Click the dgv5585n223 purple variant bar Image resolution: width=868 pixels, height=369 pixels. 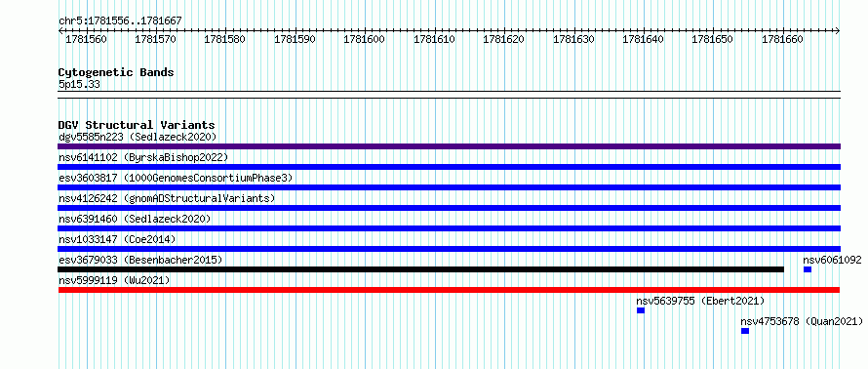pos(449,146)
